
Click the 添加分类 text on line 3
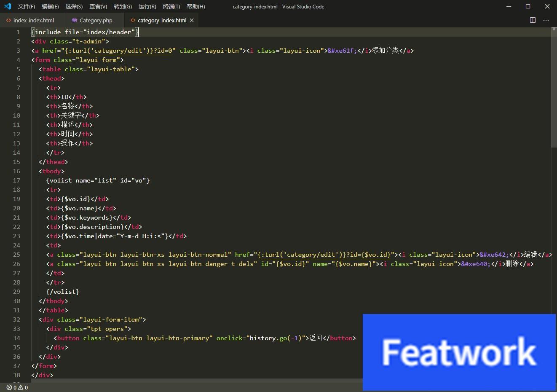point(385,51)
